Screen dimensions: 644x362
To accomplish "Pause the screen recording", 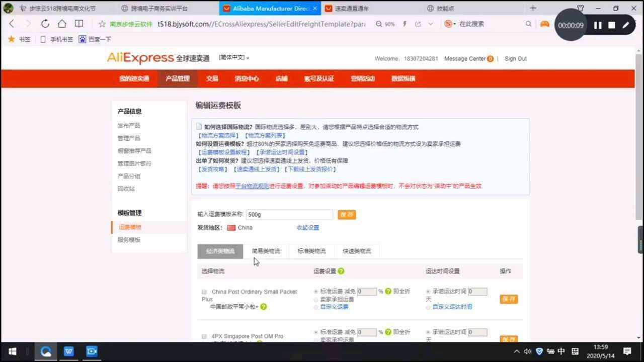I will 598,25.
